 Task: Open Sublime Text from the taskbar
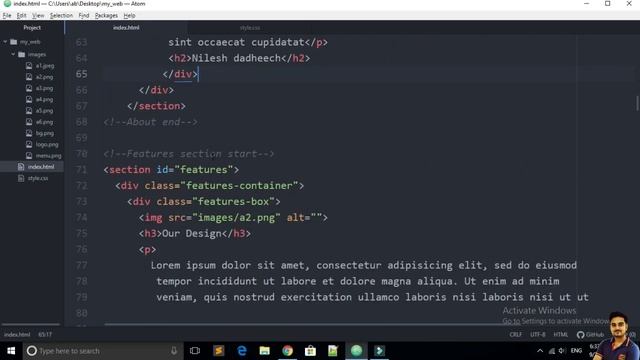click(219, 351)
